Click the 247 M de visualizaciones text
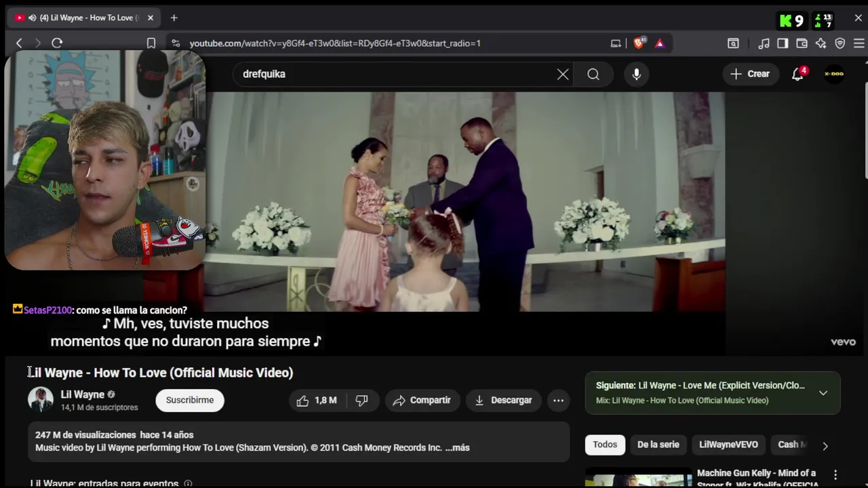Screen dimensions: 868x488 click(x=85, y=434)
